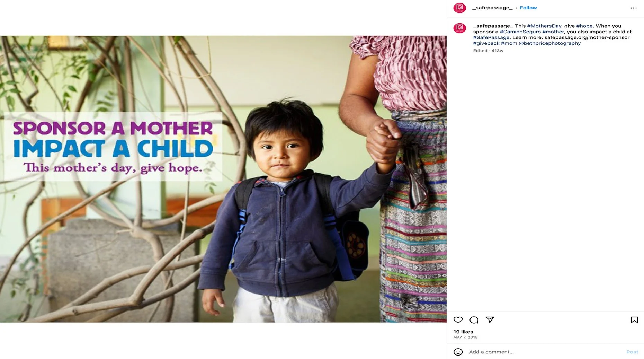Follow the _safepassage_ account
Viewport: 644px width, 359px height.
[528, 8]
